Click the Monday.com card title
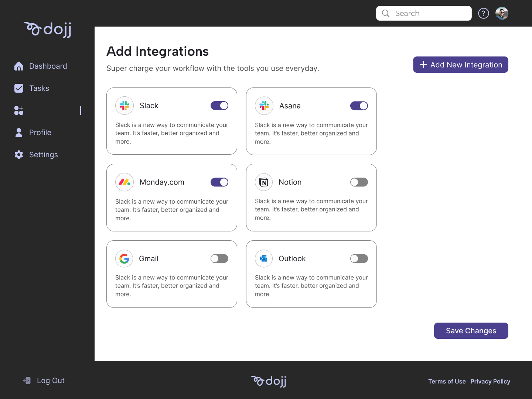The image size is (532, 399). click(x=162, y=182)
